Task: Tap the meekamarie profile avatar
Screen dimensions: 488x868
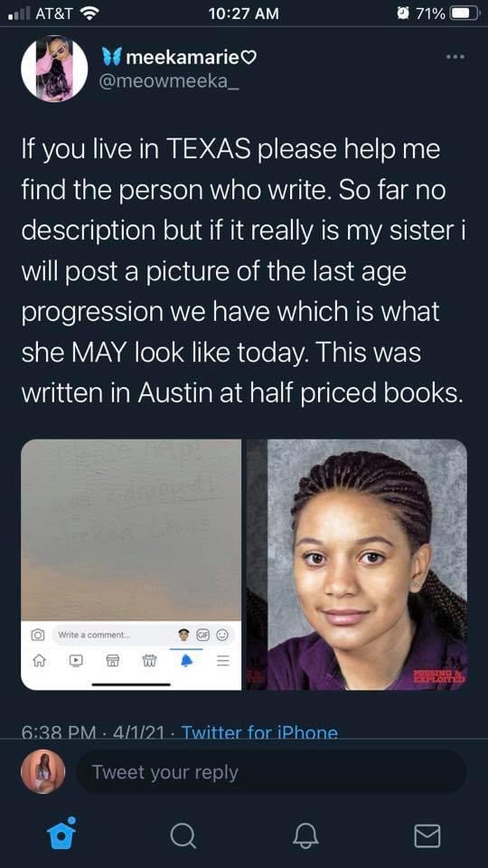Action: click(54, 69)
